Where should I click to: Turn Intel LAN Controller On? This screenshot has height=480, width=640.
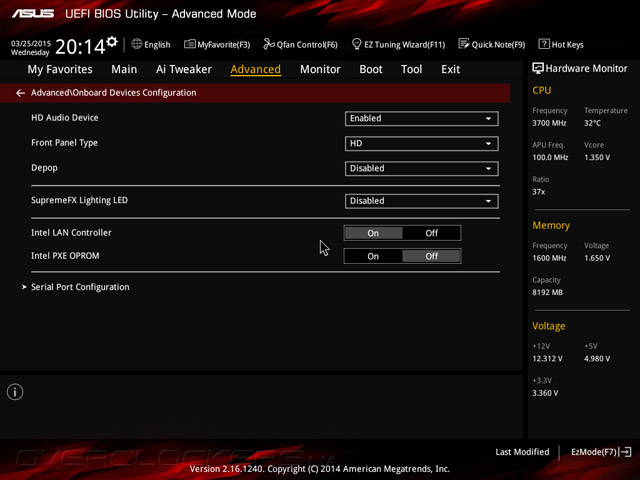click(x=373, y=233)
